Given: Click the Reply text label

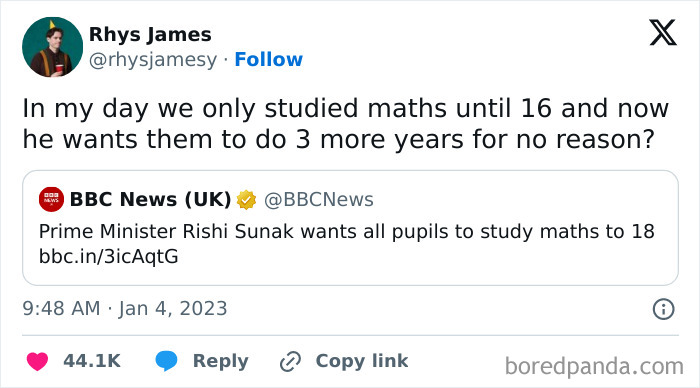Looking at the screenshot, I should (x=220, y=361).
